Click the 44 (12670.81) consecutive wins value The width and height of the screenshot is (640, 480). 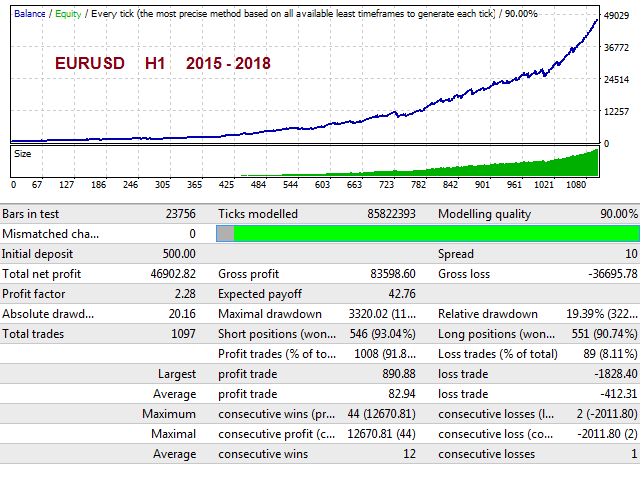(382, 414)
